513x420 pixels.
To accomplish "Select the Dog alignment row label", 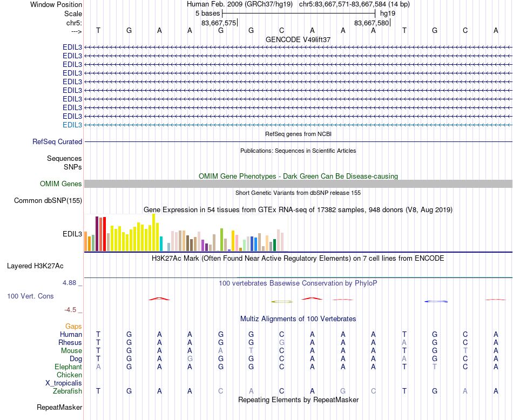I will click(x=76, y=359).
